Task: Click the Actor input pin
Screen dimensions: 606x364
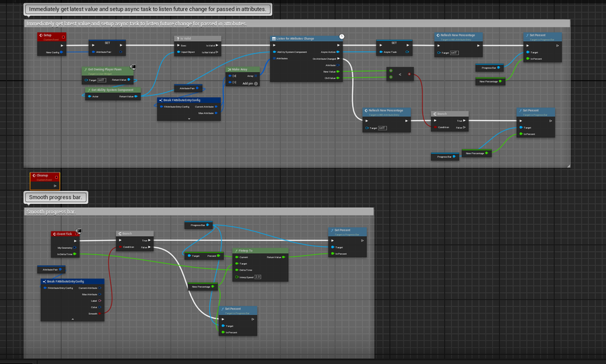Action: click(x=90, y=96)
